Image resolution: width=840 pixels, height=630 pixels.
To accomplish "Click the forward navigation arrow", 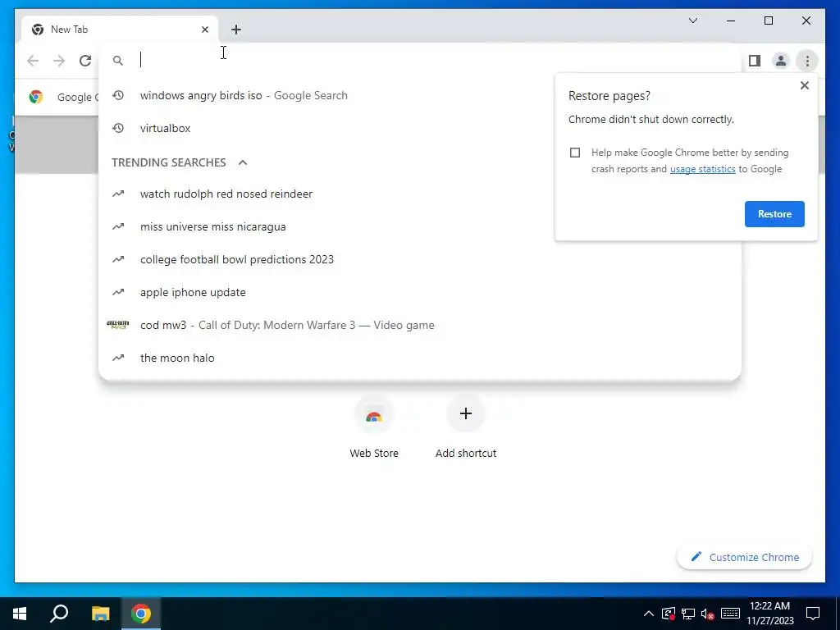I will click(59, 61).
